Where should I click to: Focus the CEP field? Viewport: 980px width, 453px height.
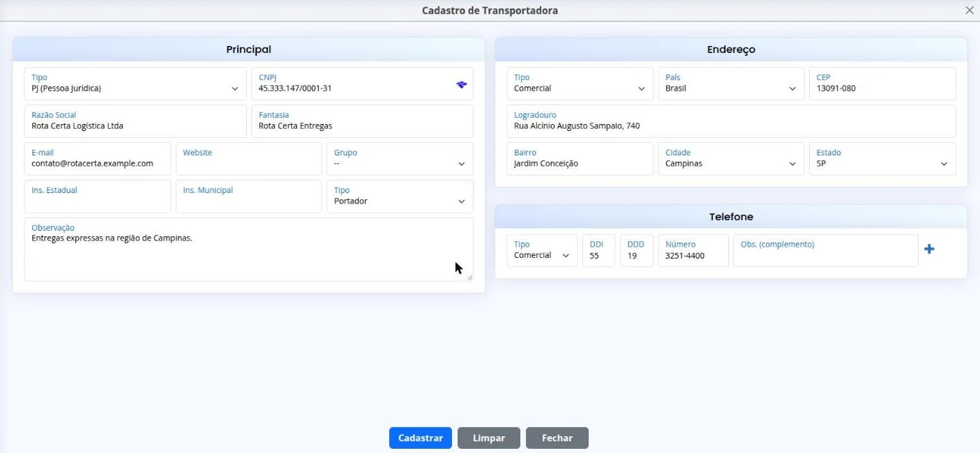click(x=882, y=84)
